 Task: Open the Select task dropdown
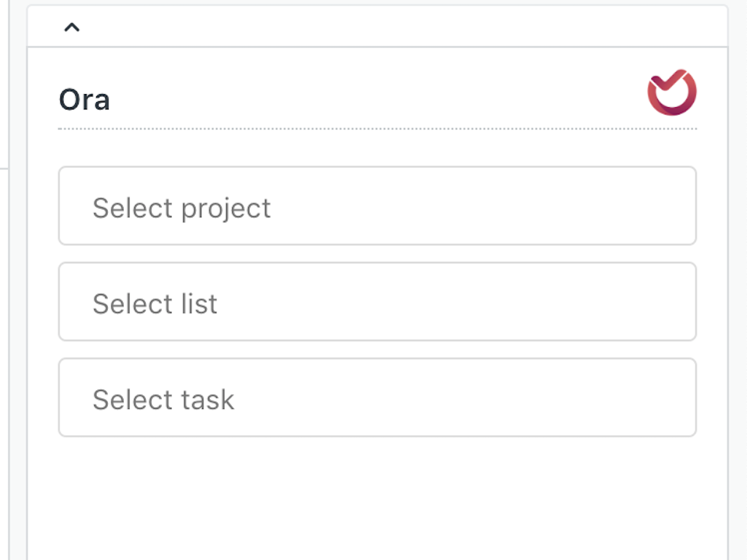pos(377,397)
